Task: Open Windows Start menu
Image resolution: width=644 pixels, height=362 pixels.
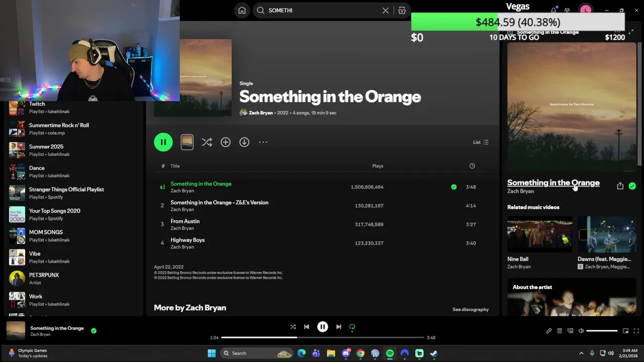Action: click(x=212, y=353)
